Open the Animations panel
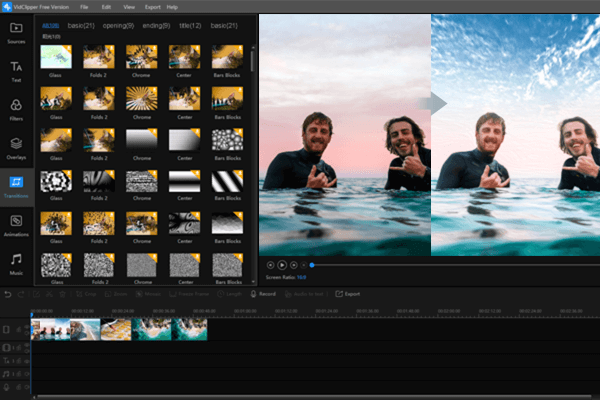Image resolution: width=600 pixels, height=400 pixels. (16, 224)
